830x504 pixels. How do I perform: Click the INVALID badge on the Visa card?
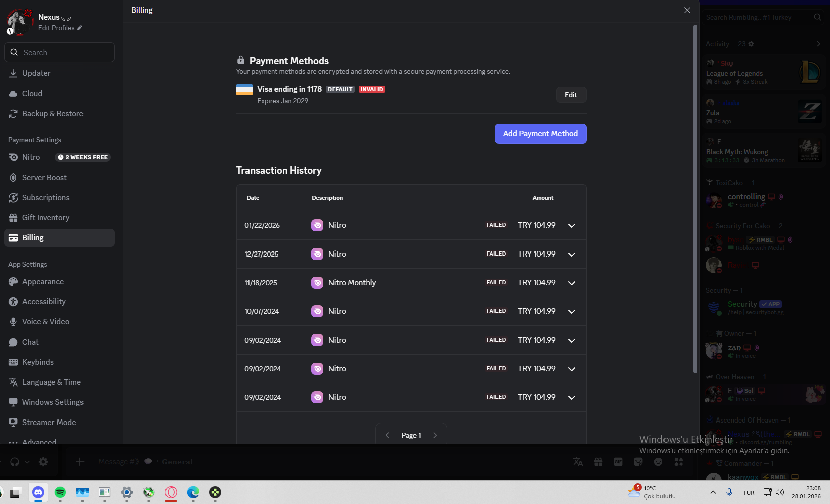click(x=372, y=89)
